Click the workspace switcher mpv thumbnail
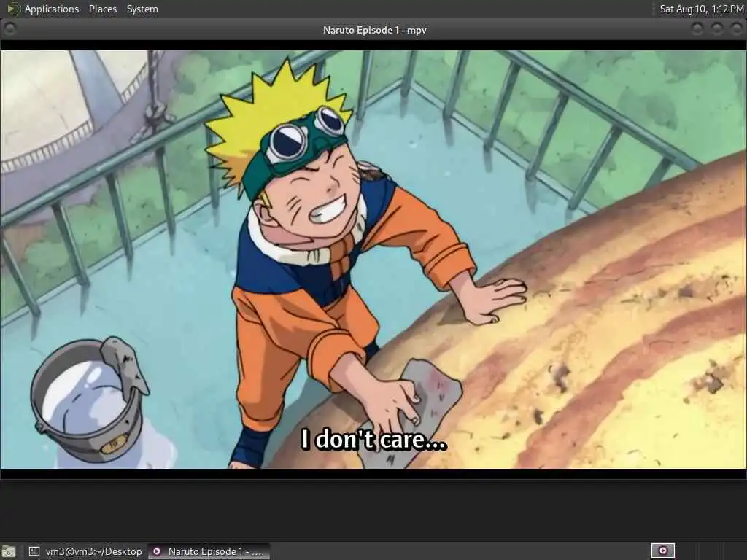The width and height of the screenshot is (747, 560). [x=663, y=551]
